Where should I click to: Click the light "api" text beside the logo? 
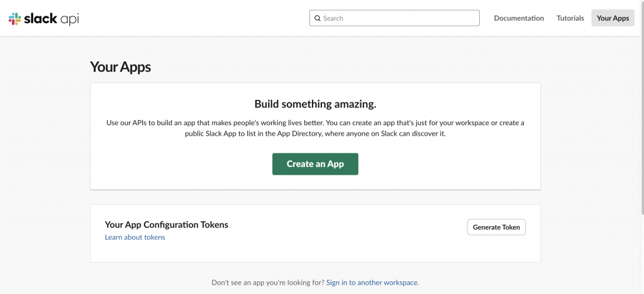click(69, 19)
